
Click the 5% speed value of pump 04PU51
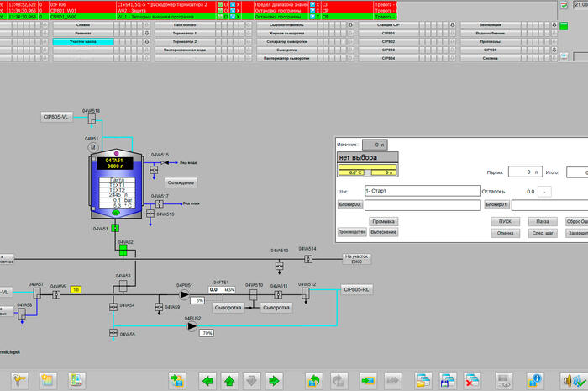tap(197, 300)
